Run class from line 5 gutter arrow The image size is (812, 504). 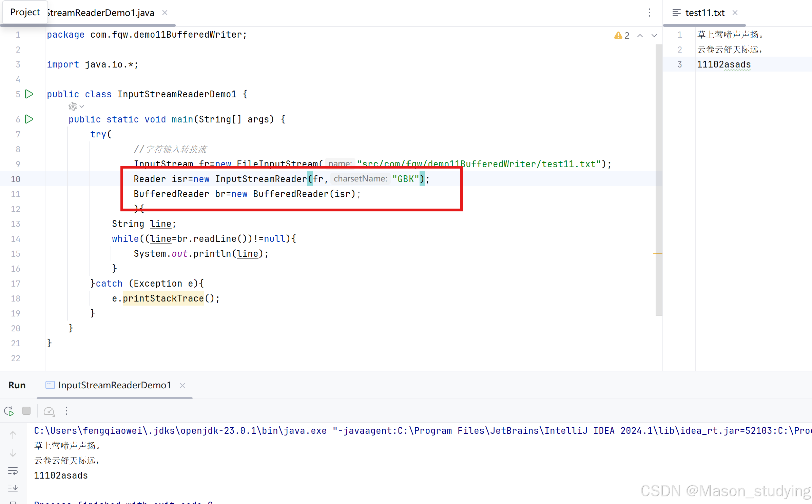click(x=30, y=94)
